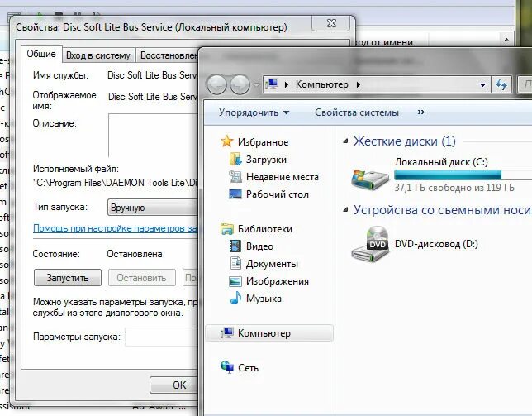Open the recent pages dropdown next to Forward

256,84
